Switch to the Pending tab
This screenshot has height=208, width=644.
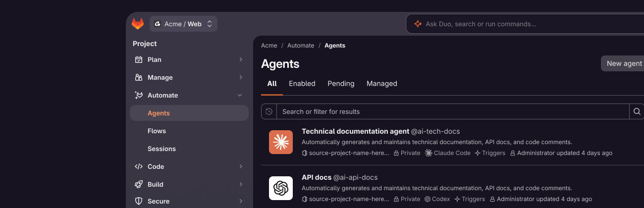tap(341, 84)
